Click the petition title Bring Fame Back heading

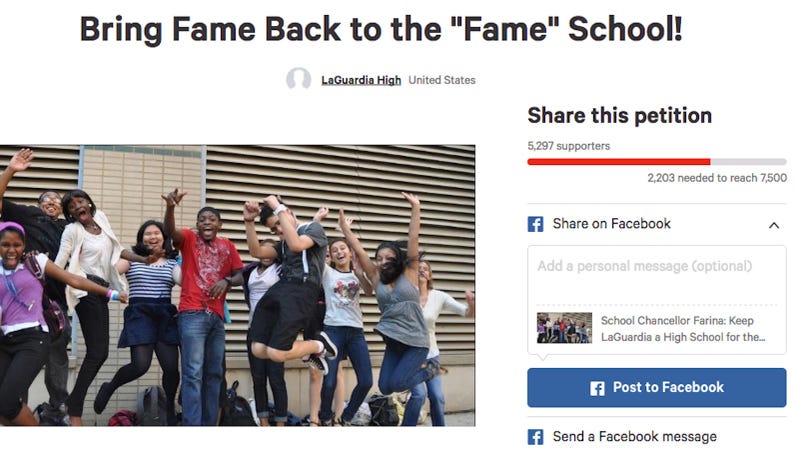pos(381,29)
